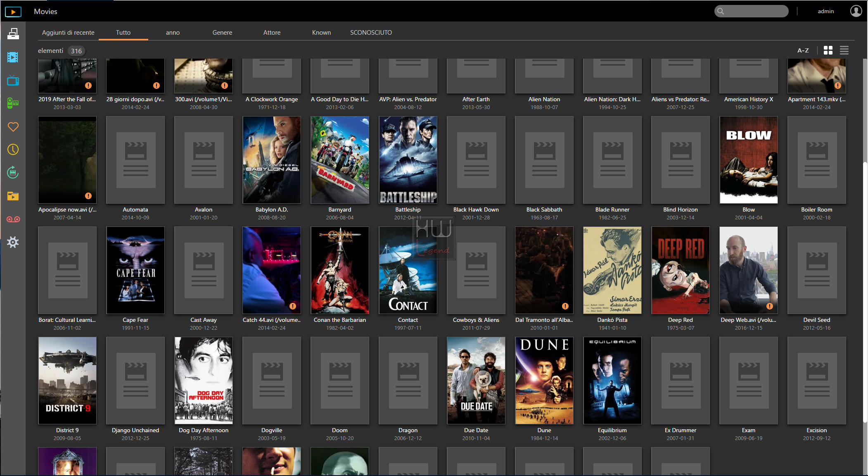Viewport: 868px width, 476px height.
Task: Click warning badge on Apartment 143.mkv thumbnail
Action: tap(838, 86)
